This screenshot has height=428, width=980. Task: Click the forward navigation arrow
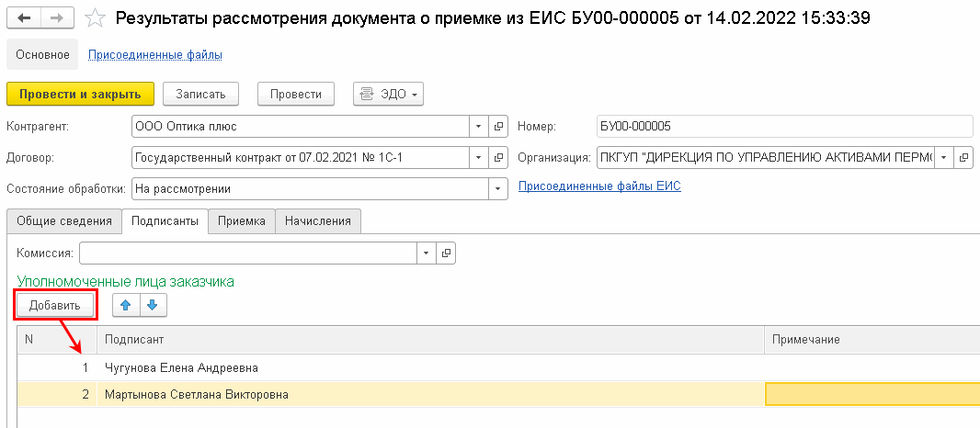[x=56, y=17]
